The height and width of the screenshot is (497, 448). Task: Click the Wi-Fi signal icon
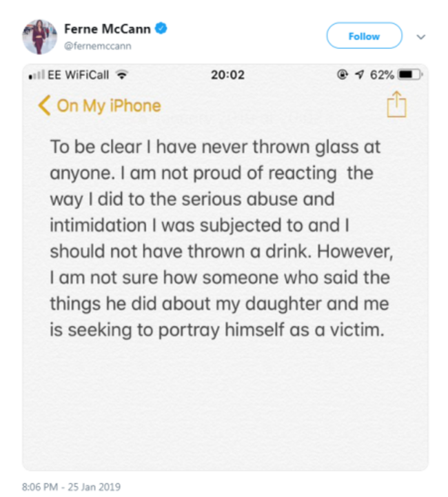[x=122, y=75]
